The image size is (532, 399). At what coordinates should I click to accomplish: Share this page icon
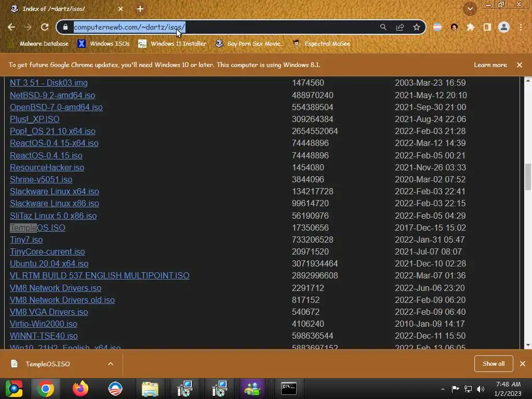pyautogui.click(x=400, y=27)
